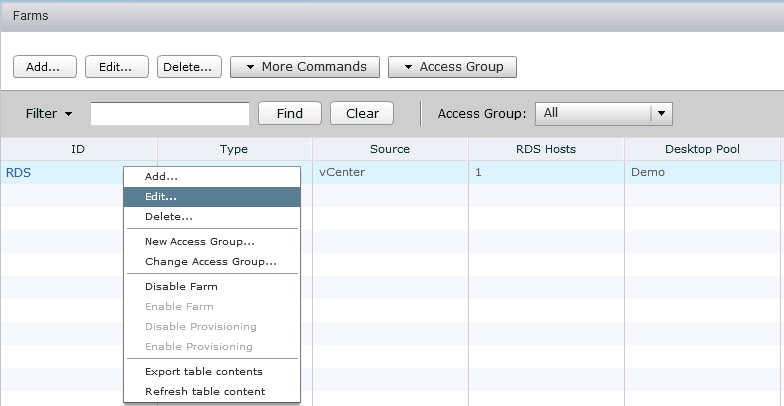The height and width of the screenshot is (406, 784).
Task: Select Edit... in the context menu
Action: pyautogui.click(x=161, y=197)
